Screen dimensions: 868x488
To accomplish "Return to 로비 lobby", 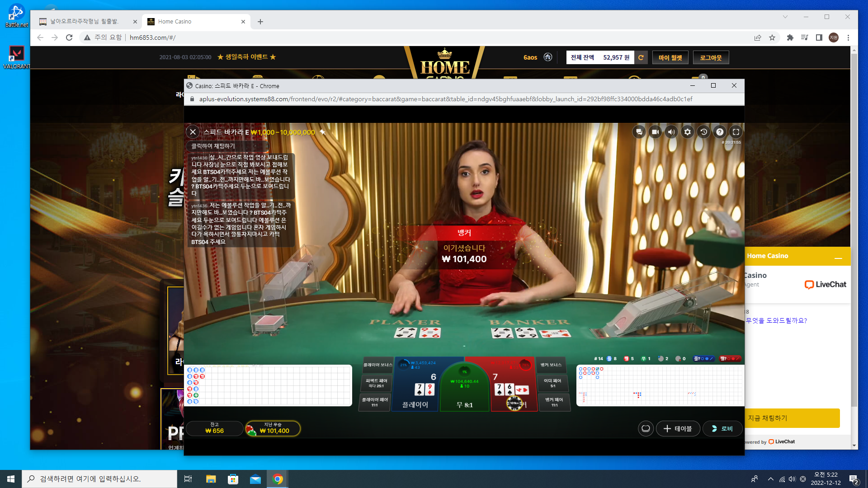I will (722, 428).
